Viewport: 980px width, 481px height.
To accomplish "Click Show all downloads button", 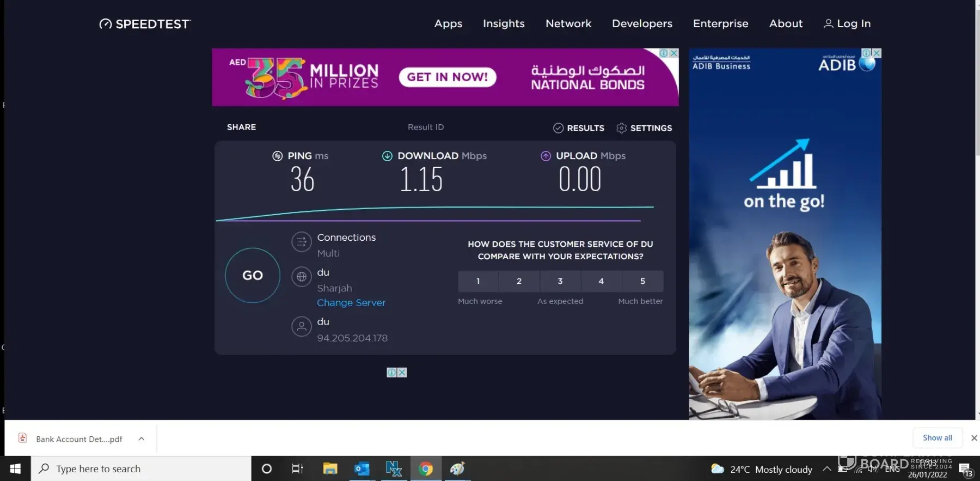I will [x=937, y=437].
